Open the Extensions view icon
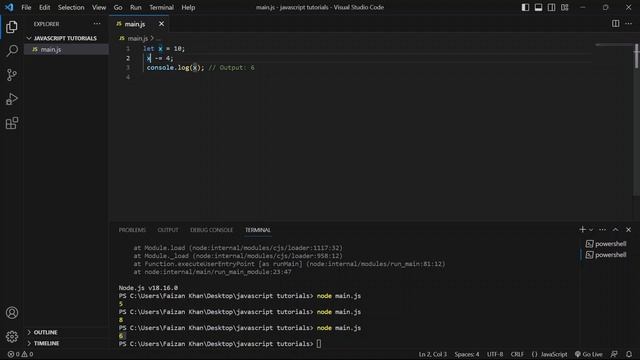The width and height of the screenshot is (640, 360). tap(12, 123)
